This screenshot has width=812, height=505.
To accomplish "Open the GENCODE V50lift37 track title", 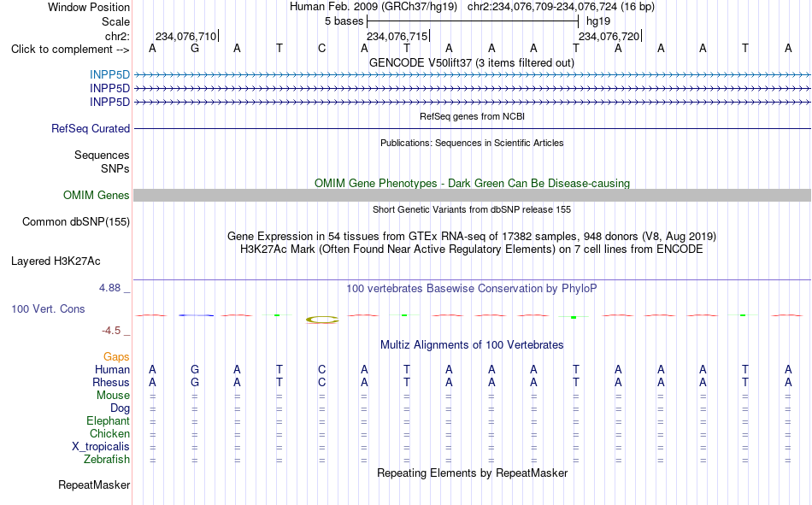I will [x=472, y=62].
